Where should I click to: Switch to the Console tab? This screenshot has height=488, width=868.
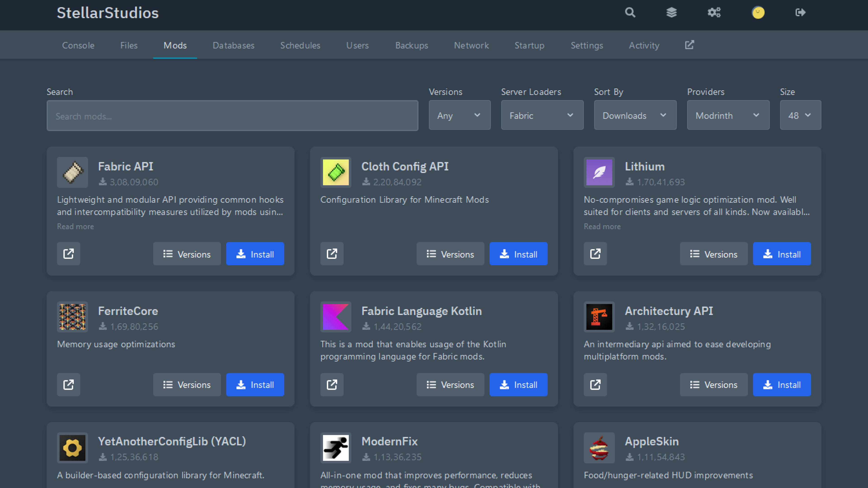[x=78, y=45]
